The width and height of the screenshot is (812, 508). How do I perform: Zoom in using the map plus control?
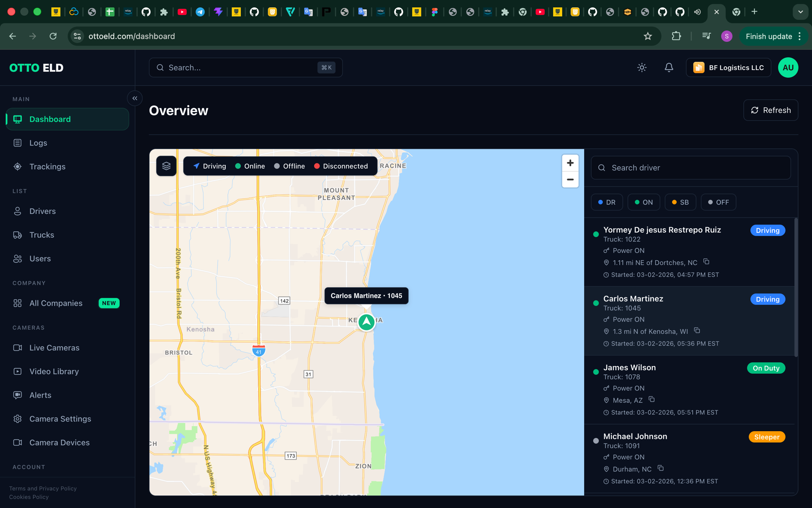(570, 163)
